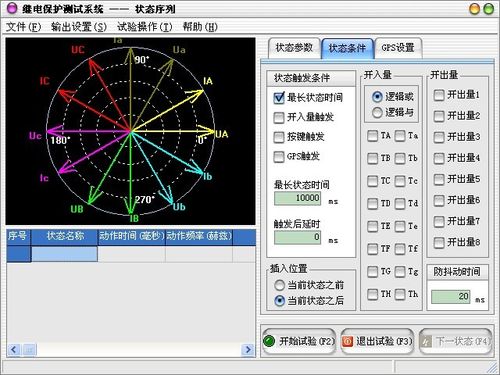Viewport: 500px width, 375px height.
Task: Click the 下一状态 (F4) button
Action: (x=455, y=341)
